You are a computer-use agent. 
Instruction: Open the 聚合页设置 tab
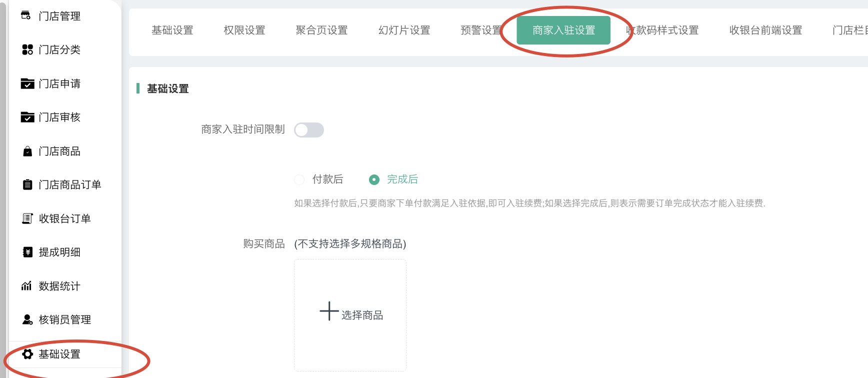321,30
